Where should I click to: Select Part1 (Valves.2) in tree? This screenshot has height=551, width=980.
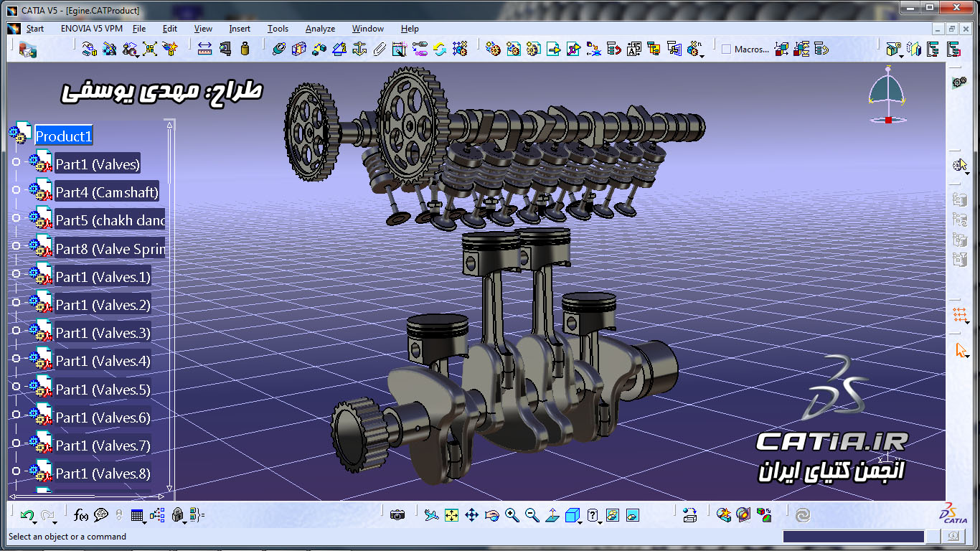click(x=103, y=305)
